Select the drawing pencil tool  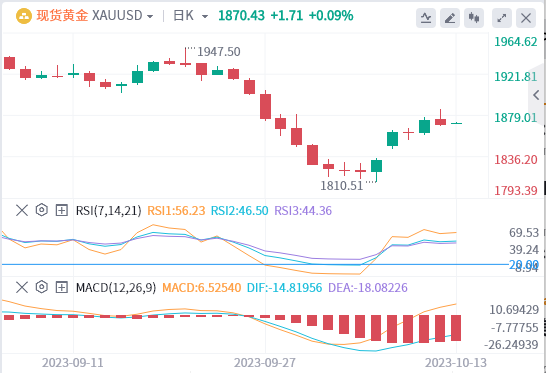pyautogui.click(x=450, y=18)
